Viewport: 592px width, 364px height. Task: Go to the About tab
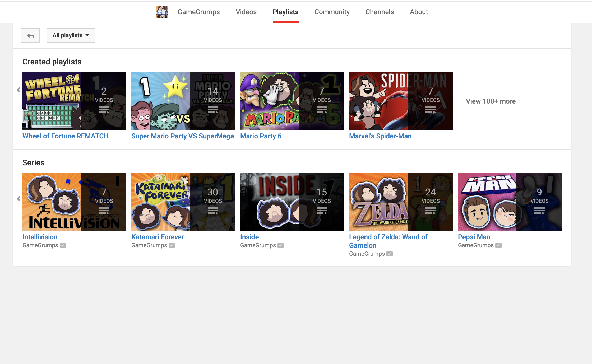[419, 12]
